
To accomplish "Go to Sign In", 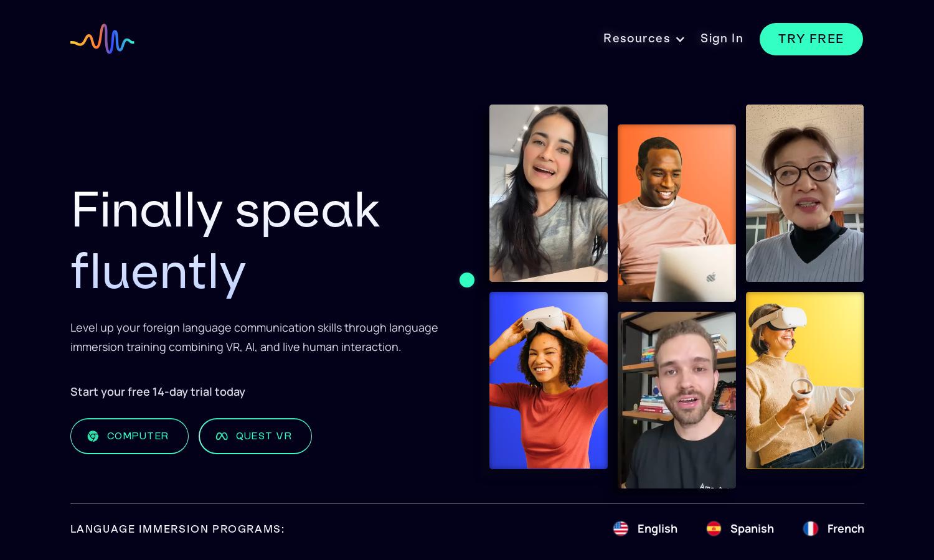I will tap(722, 39).
